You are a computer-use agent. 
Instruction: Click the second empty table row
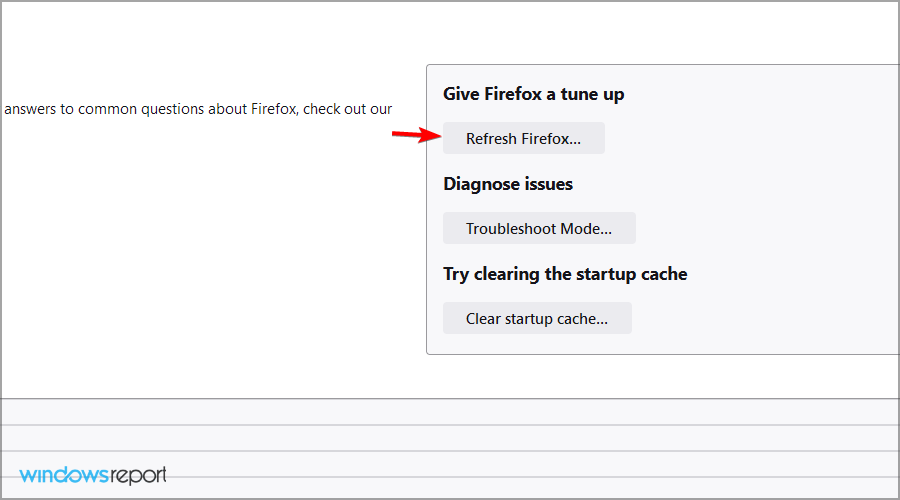[450, 438]
